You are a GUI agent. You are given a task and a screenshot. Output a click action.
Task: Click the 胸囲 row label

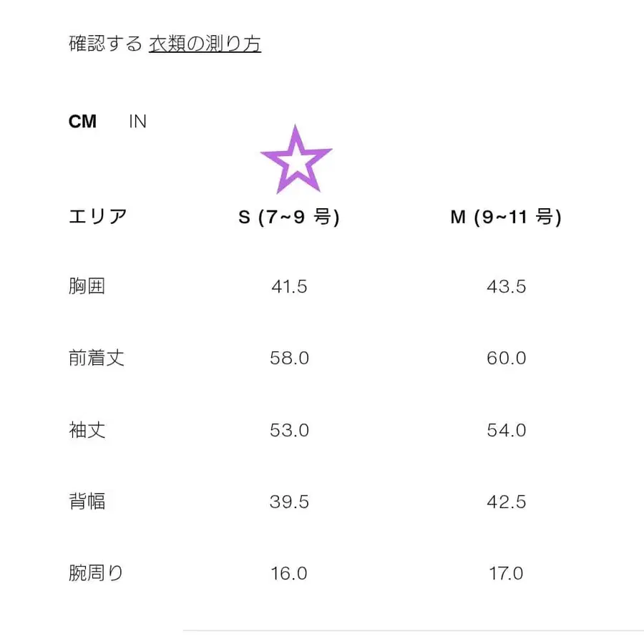tap(86, 286)
